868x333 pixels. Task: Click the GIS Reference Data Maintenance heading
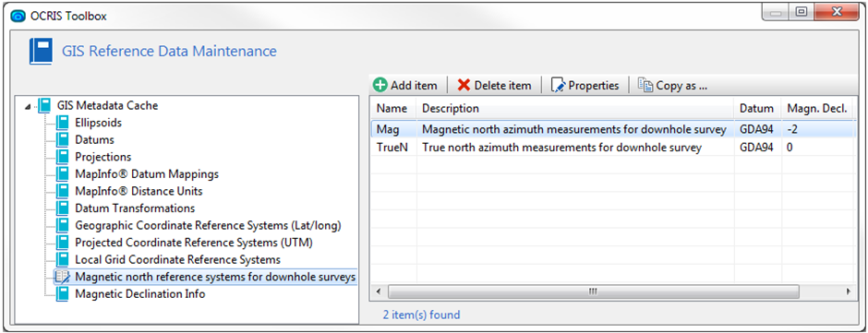pos(169,52)
